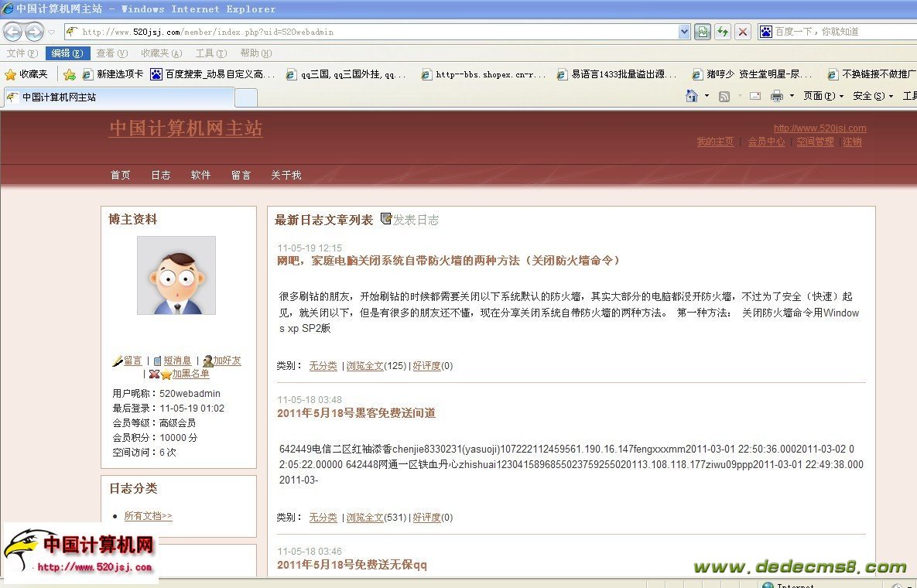Open the 会员中心 member center link
The width and height of the screenshot is (917, 588).
click(765, 142)
